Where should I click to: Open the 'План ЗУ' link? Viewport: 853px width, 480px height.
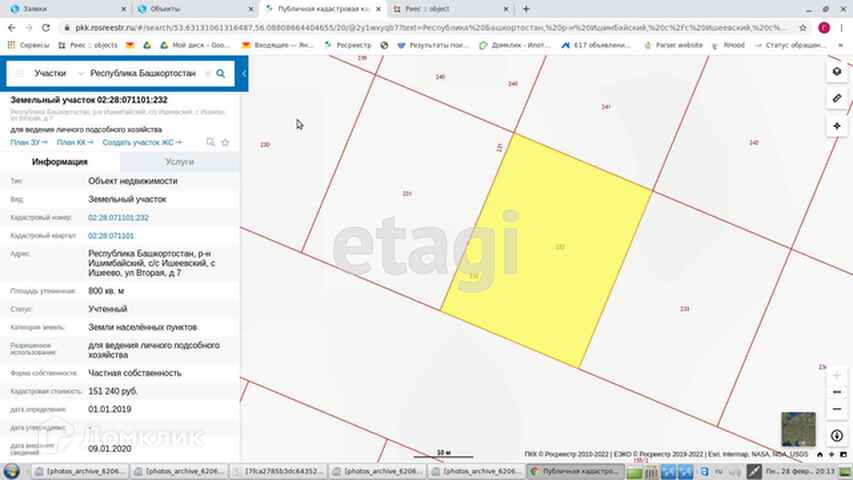pos(29,143)
